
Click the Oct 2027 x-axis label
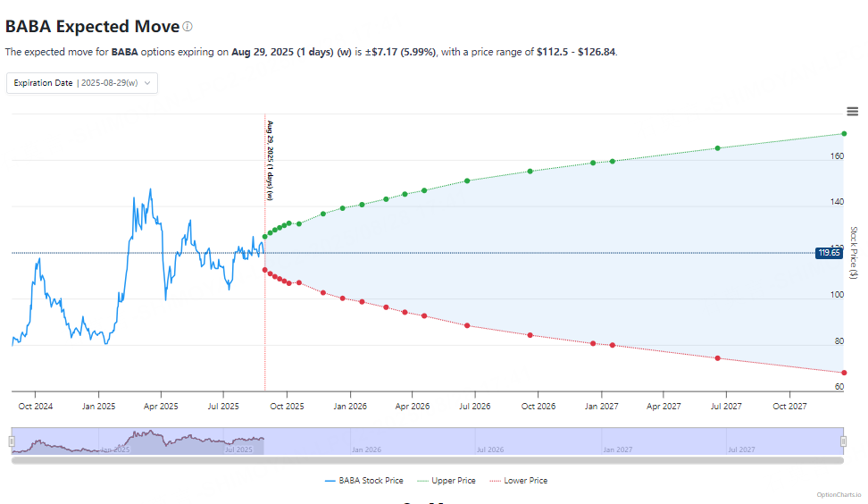point(789,406)
